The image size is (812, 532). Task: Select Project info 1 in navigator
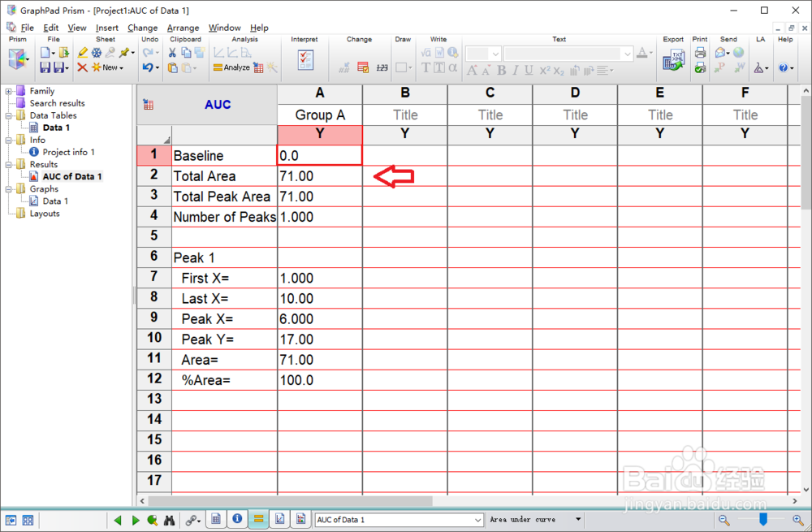click(68, 152)
